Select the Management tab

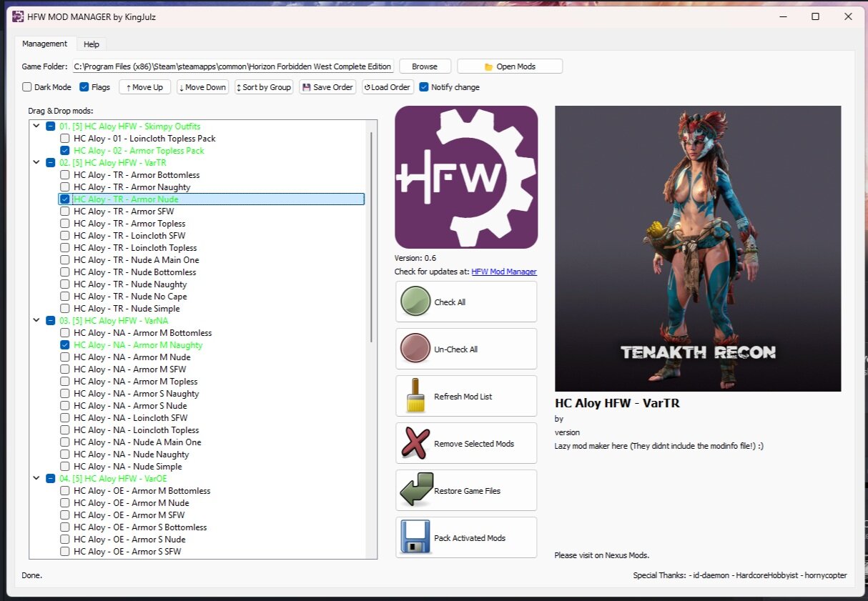click(44, 44)
